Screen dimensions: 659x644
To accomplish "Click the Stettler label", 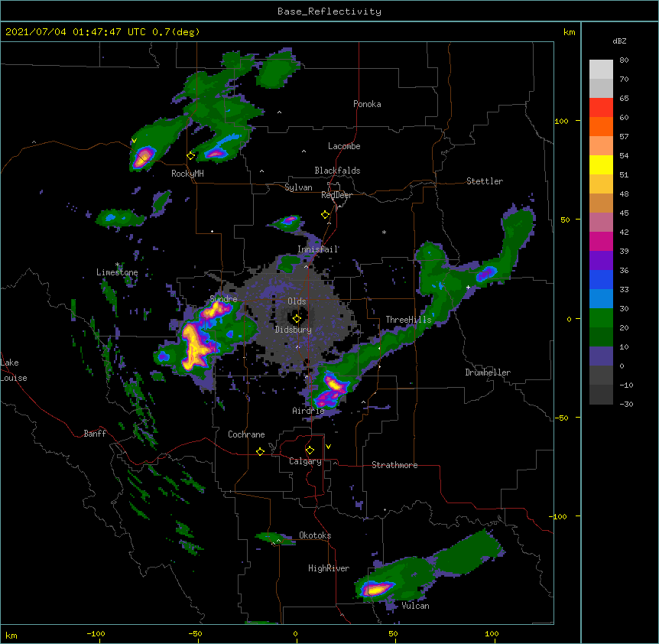I will (x=485, y=181).
